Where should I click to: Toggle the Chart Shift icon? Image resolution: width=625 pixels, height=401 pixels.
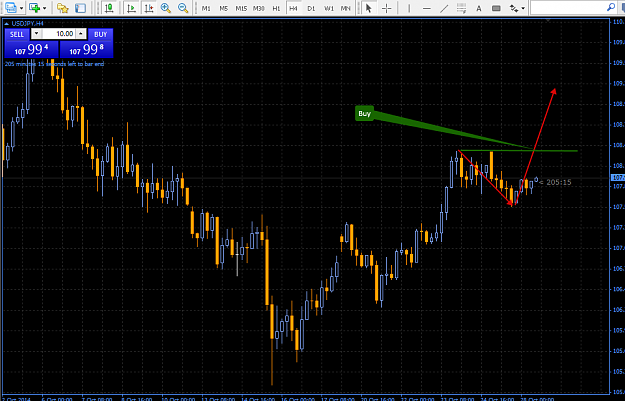(x=149, y=8)
